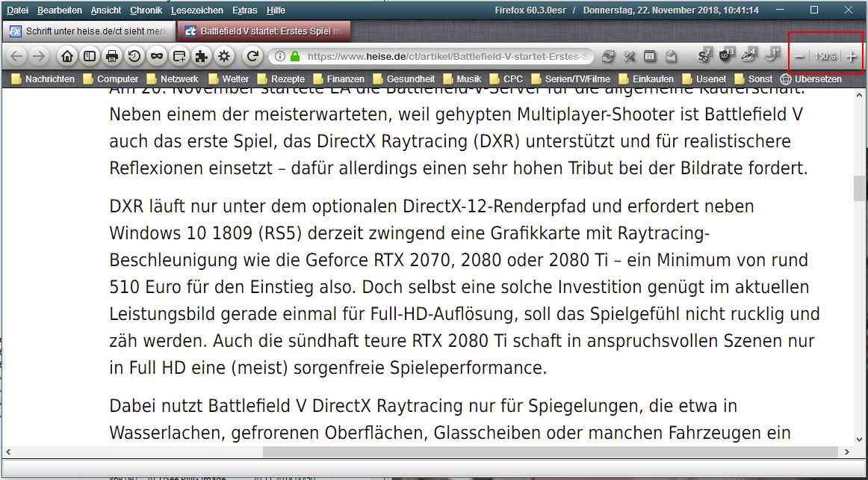The image size is (868, 480).
Task: Open the home page via the house icon
Action: (x=67, y=56)
